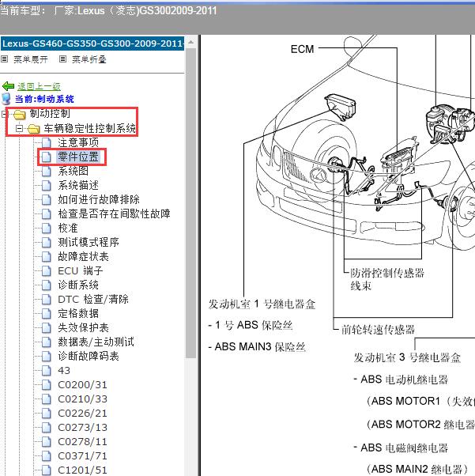Collapse the 车辆稳定性控制系统 tree node
This screenshot has height=476, width=475.
20,128
